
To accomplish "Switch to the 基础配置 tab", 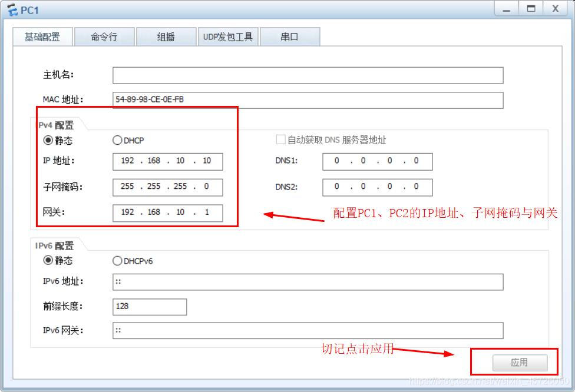I will (x=42, y=36).
